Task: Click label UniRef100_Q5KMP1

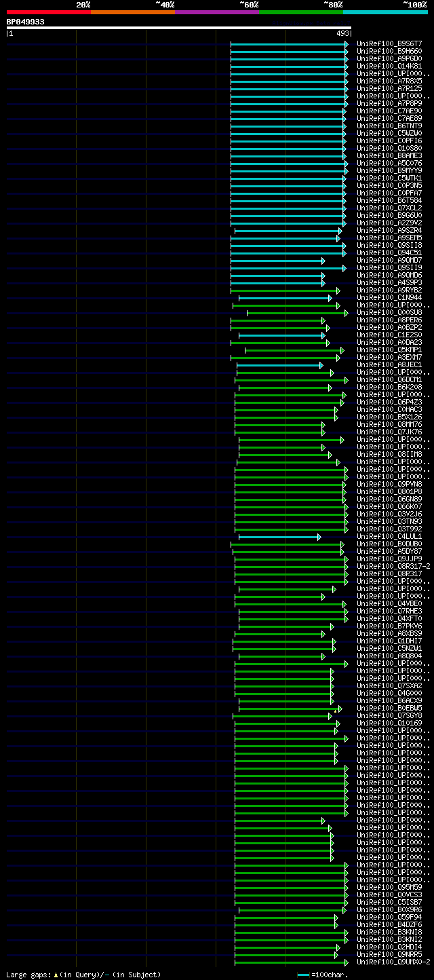Action: click(389, 350)
